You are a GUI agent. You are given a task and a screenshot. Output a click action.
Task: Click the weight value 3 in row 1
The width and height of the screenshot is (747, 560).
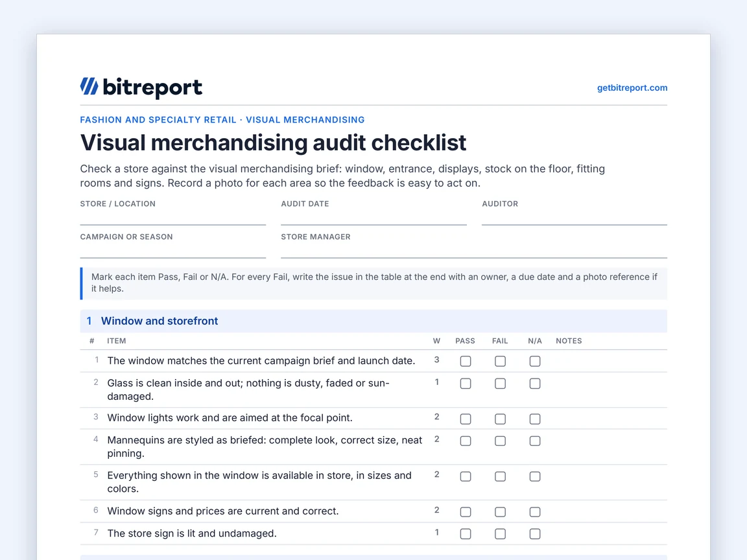[436, 360]
